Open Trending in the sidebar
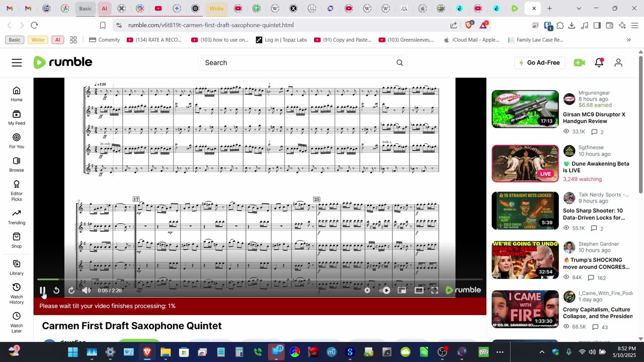 pyautogui.click(x=17, y=217)
